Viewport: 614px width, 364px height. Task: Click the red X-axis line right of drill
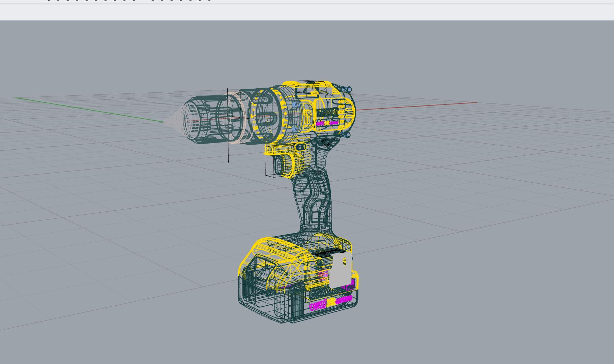[x=416, y=106]
